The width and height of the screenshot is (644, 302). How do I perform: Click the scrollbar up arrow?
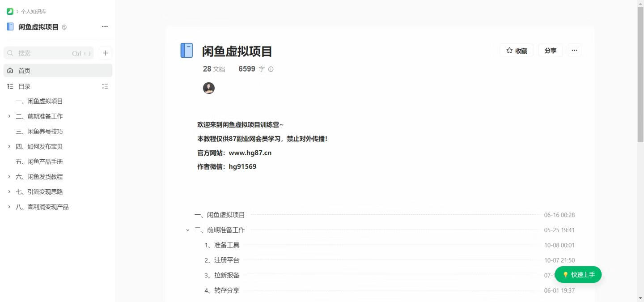point(640,4)
